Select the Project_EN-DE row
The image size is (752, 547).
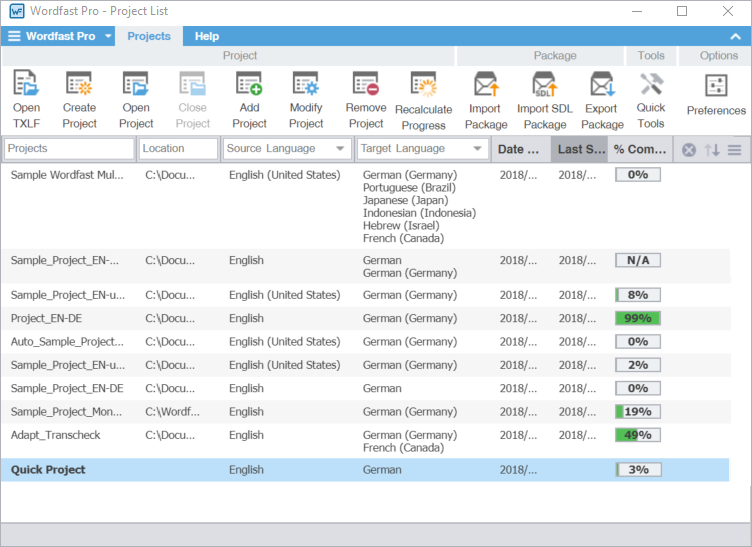365,318
